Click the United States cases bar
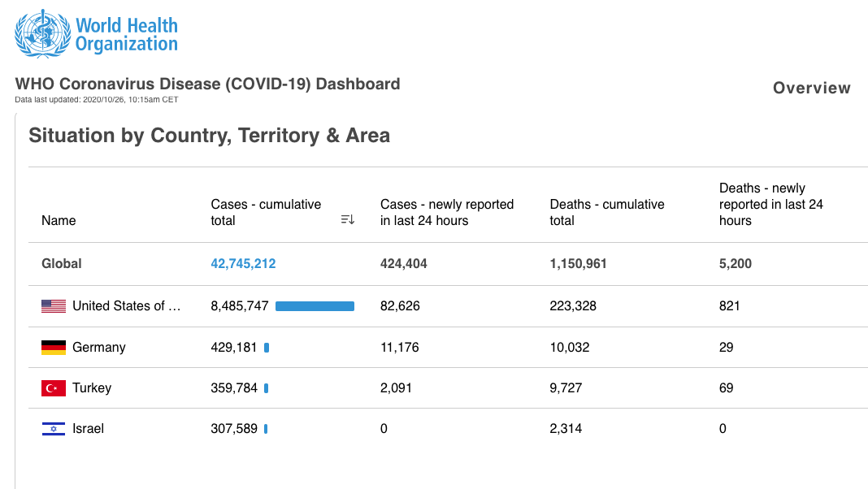 coord(315,306)
